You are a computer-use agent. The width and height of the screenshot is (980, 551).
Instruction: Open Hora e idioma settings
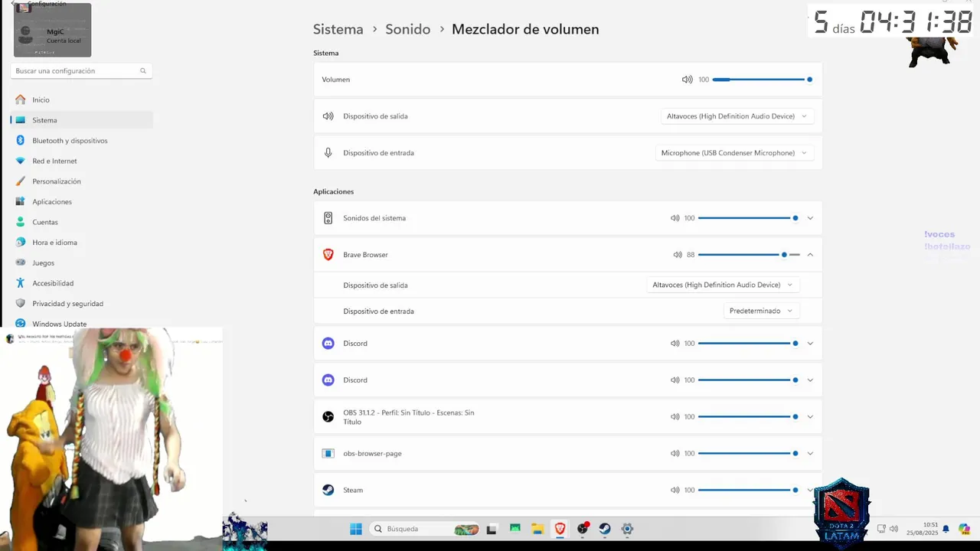coord(82,243)
